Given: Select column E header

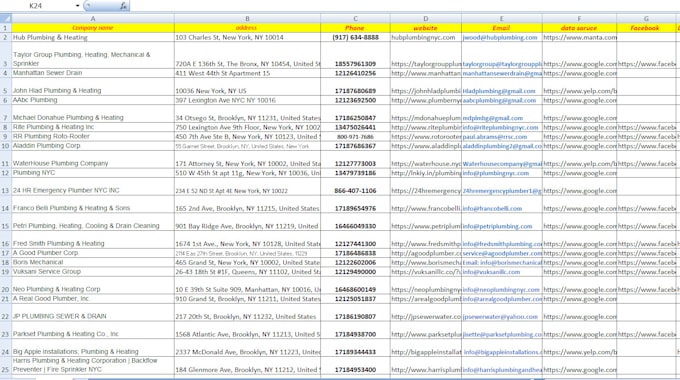Looking at the screenshot, I should [x=501, y=19].
